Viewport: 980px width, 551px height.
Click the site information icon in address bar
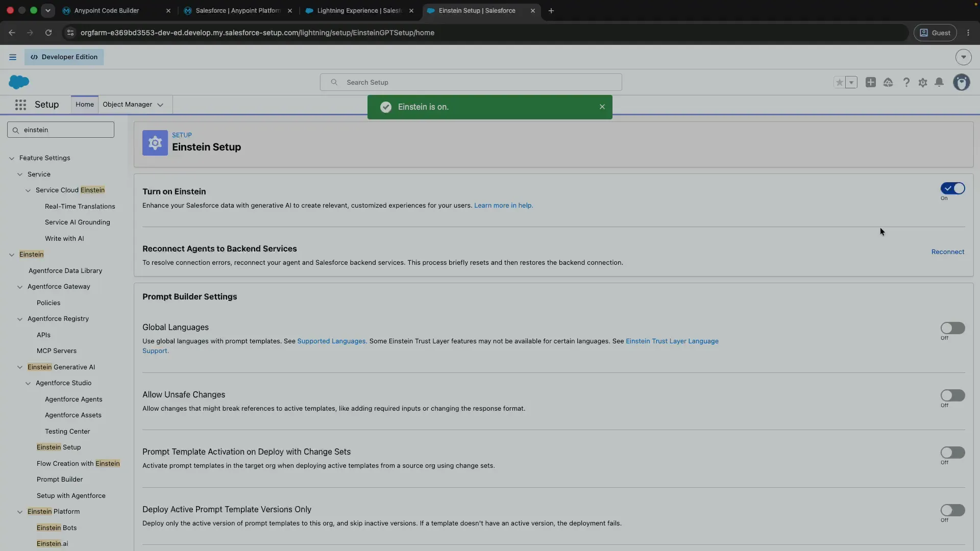70,33
